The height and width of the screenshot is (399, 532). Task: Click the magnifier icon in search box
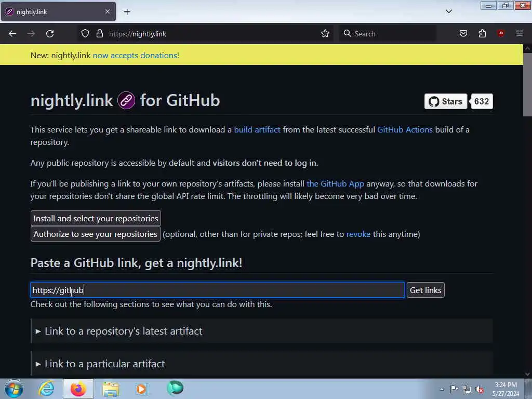pyautogui.click(x=347, y=34)
